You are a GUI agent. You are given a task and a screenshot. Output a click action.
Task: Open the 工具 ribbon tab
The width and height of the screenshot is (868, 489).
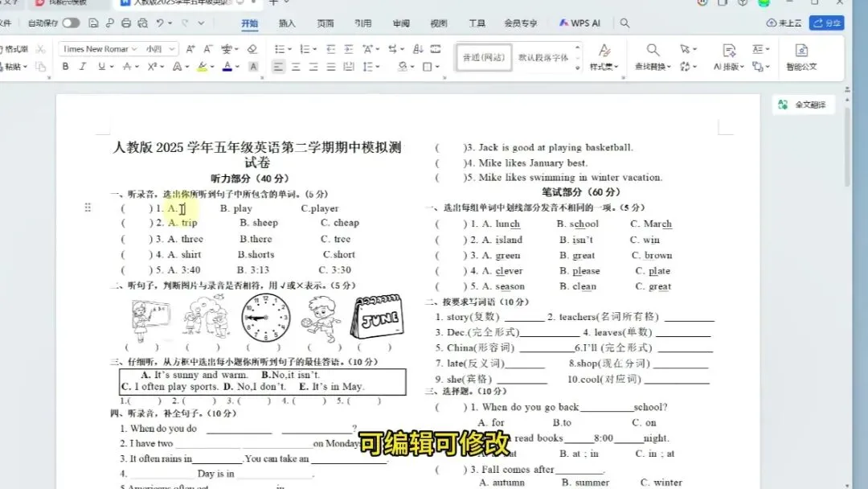coord(477,23)
